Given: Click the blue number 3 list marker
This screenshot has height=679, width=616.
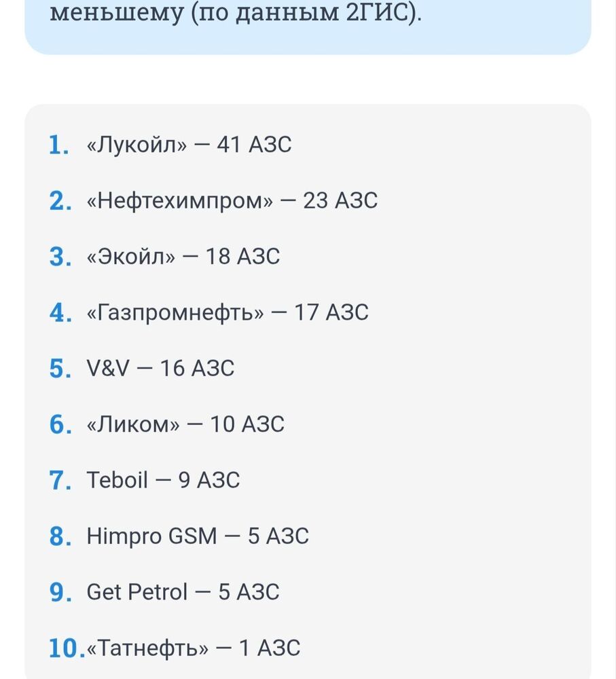Looking at the screenshot, I should click(60, 257).
